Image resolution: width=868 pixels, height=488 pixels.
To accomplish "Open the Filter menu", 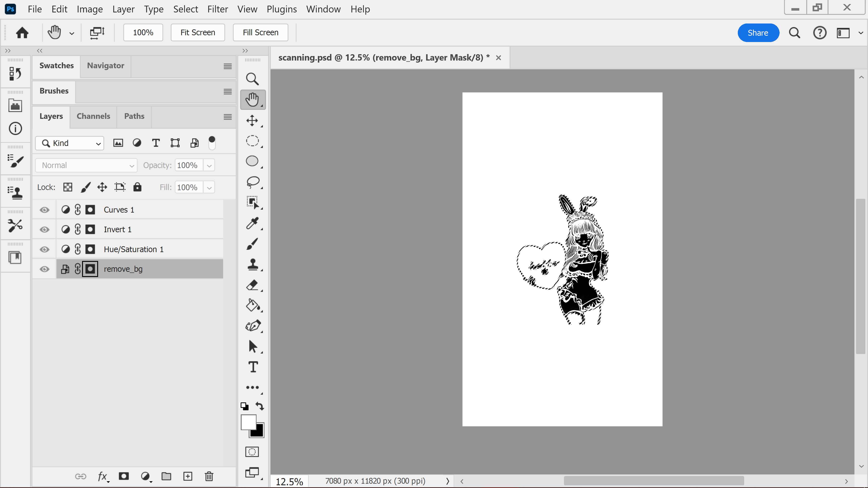I will (217, 9).
